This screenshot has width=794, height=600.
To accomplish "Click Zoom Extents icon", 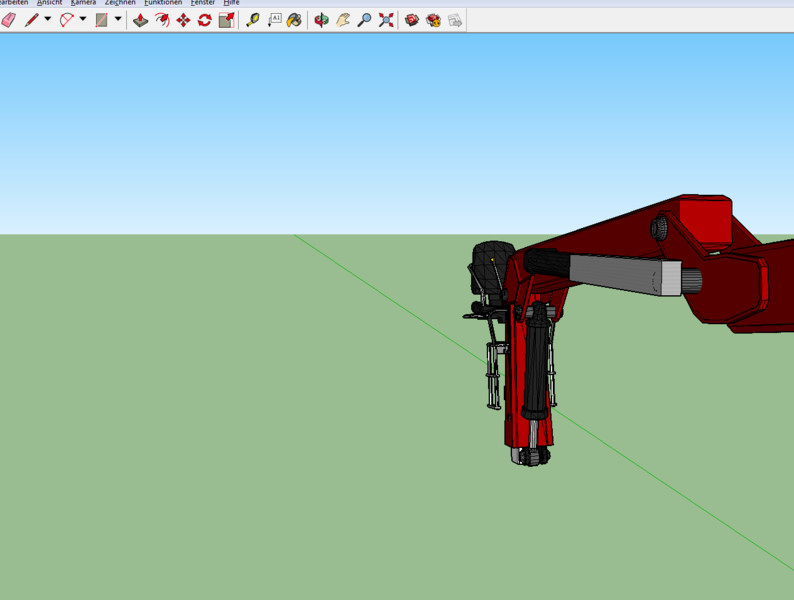I will (386, 20).
